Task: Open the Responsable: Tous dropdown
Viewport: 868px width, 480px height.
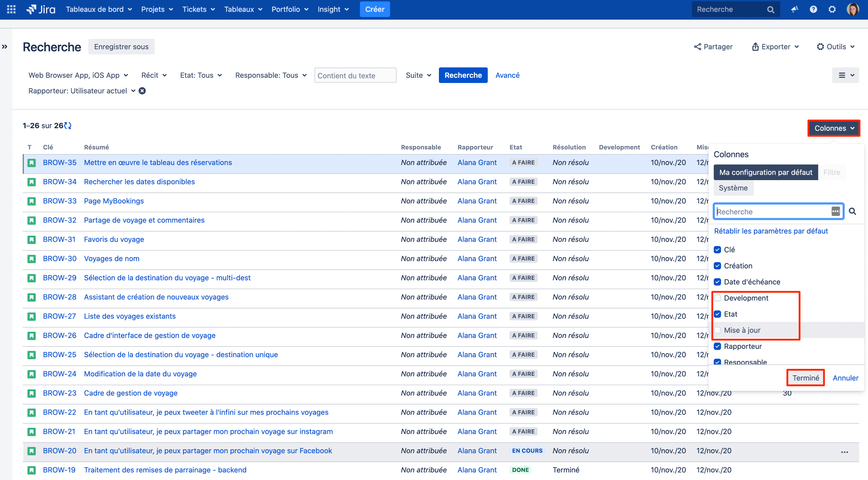Action: tap(271, 75)
